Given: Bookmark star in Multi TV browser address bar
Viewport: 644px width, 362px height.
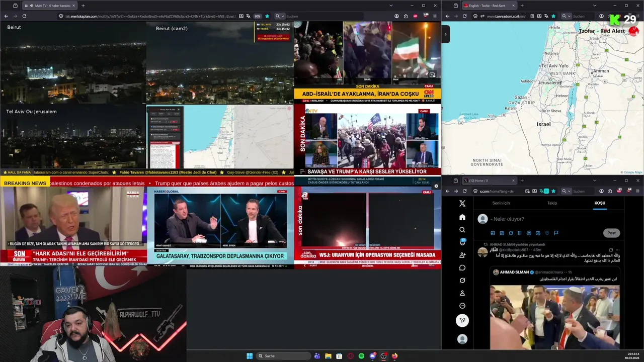Looking at the screenshot, I should coord(267,16).
